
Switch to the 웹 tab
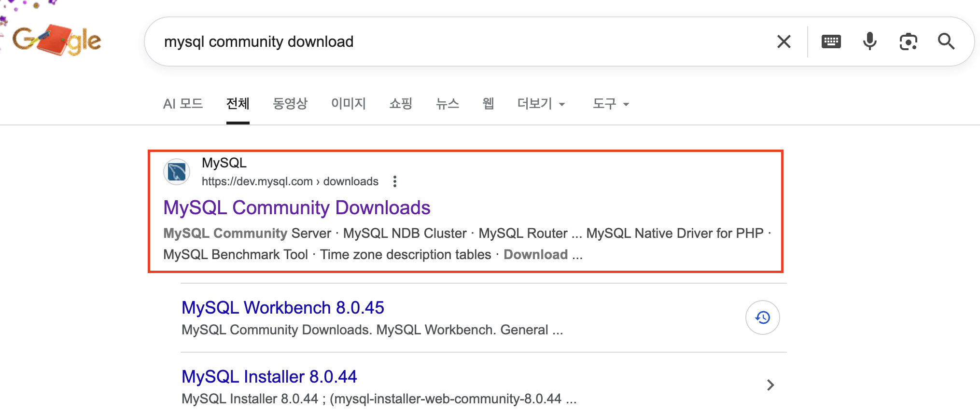pyautogui.click(x=488, y=104)
